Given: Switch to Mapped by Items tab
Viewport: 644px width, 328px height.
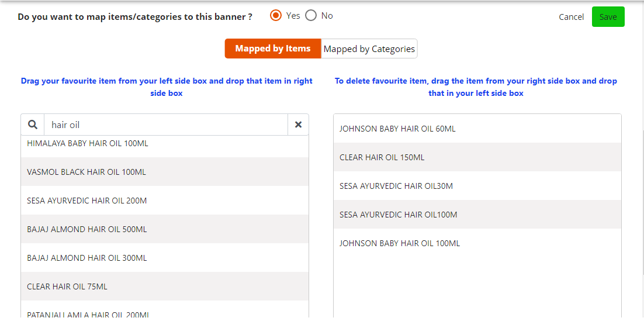Looking at the screenshot, I should pos(273,49).
